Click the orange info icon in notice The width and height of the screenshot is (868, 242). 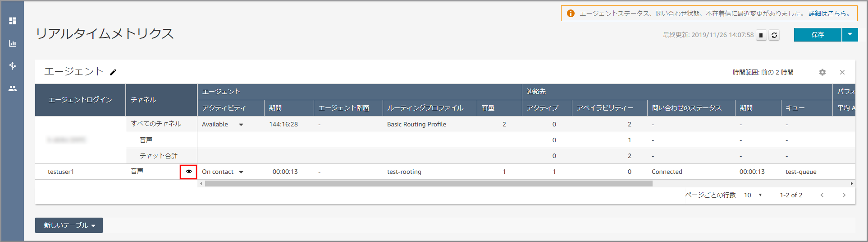[x=571, y=14]
